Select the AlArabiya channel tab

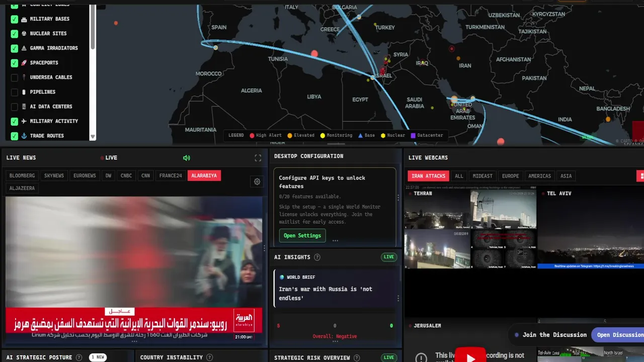pos(204,176)
